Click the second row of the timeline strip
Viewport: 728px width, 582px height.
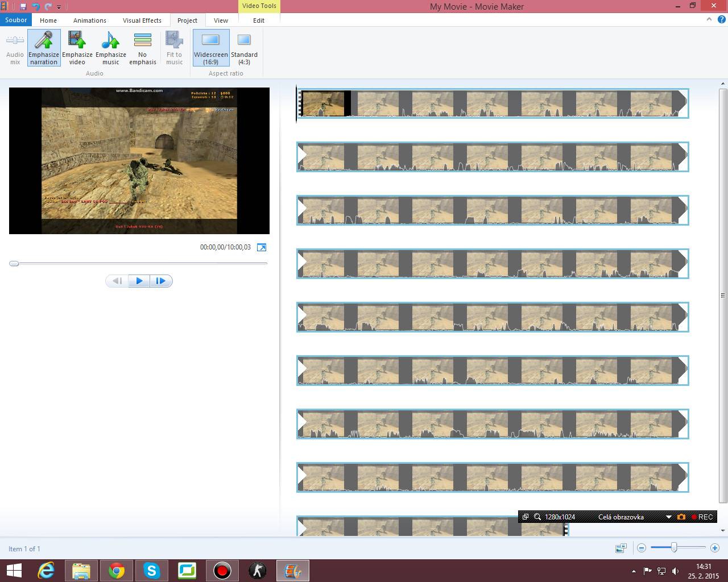tap(493, 157)
